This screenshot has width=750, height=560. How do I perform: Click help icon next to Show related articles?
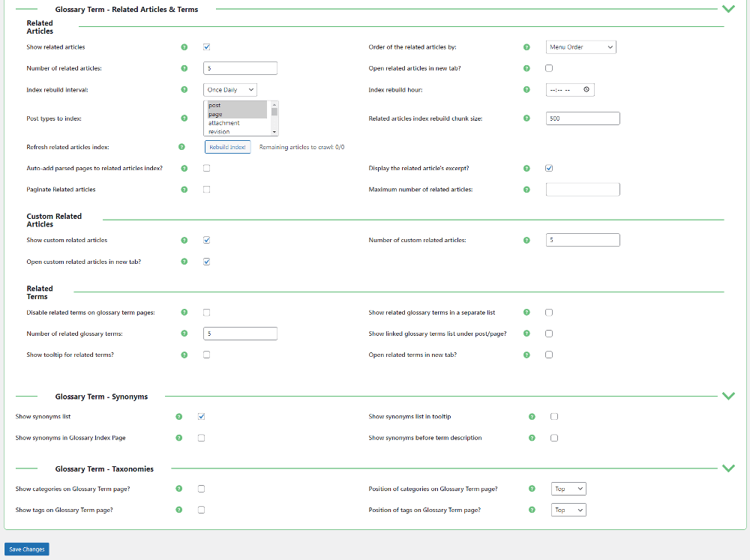pyautogui.click(x=184, y=47)
